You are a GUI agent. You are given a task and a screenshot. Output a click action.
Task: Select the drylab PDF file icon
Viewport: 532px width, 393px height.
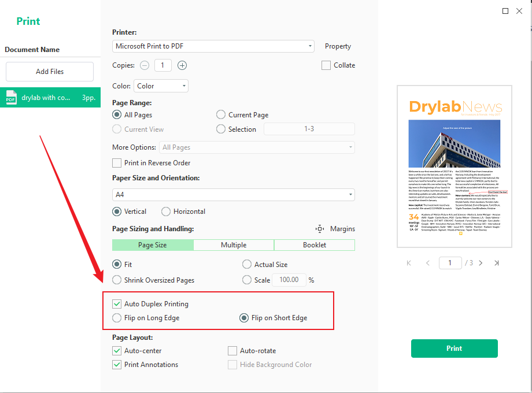[10, 98]
